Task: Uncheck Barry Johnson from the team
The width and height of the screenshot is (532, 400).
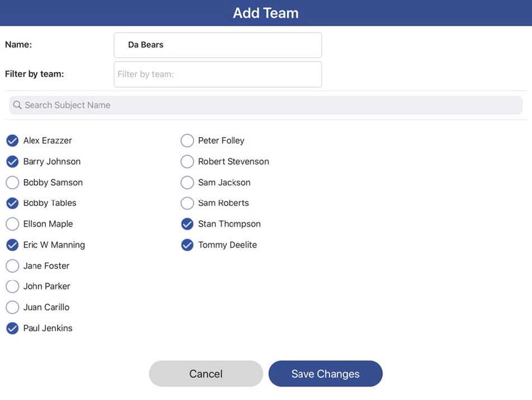Action: point(12,162)
